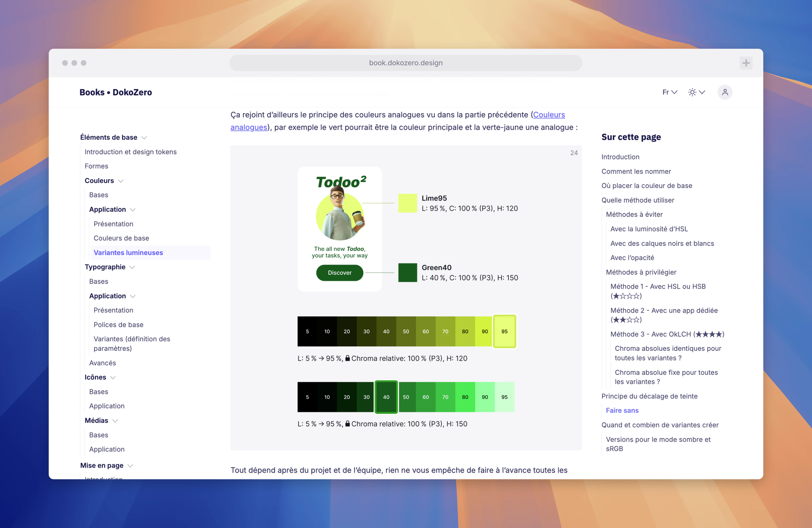Open Bases under Typographie
812x528 pixels.
tap(99, 282)
